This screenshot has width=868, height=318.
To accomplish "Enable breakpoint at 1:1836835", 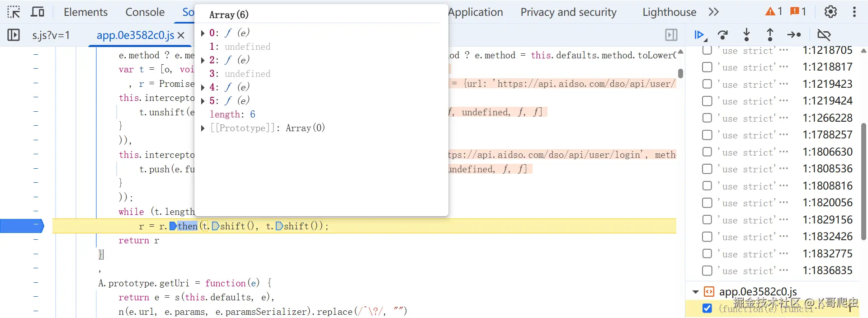I will pos(707,271).
